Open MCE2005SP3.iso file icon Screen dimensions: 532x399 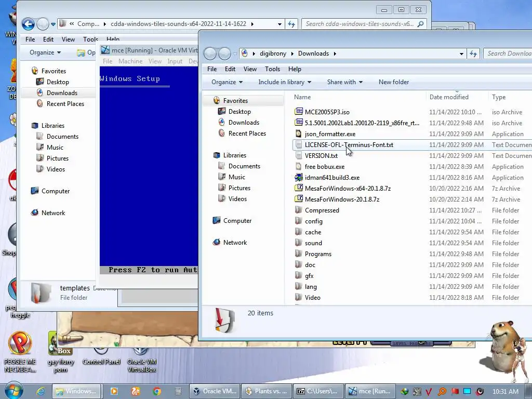click(299, 112)
